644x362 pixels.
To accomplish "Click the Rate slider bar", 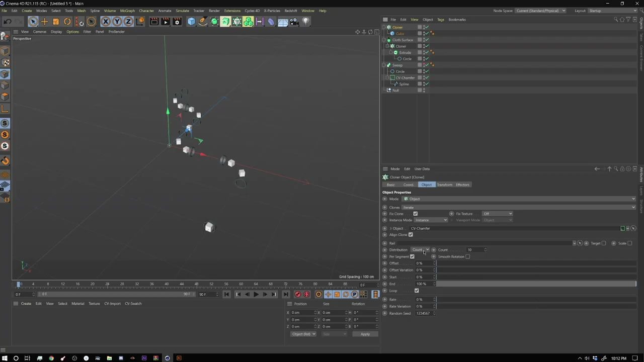I will (x=536, y=300).
